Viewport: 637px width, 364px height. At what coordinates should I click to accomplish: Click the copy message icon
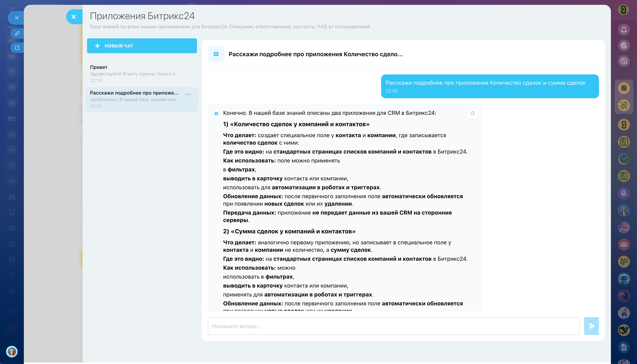[472, 113]
